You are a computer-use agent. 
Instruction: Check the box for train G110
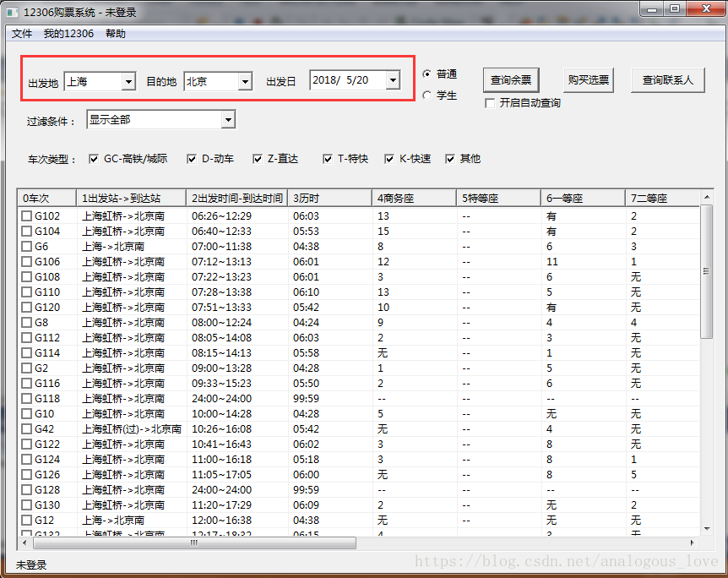click(27, 292)
